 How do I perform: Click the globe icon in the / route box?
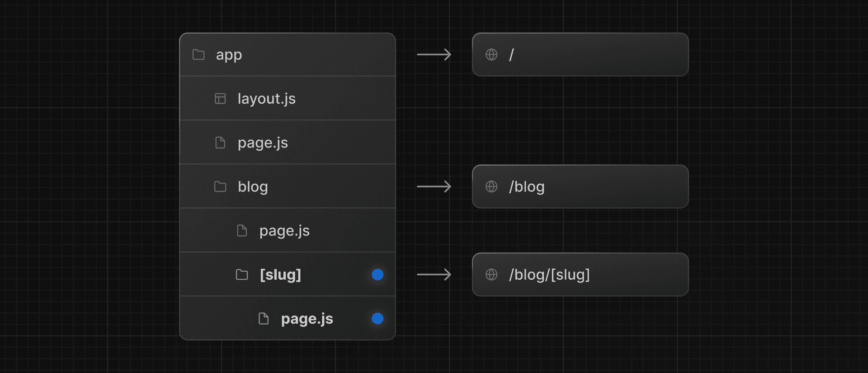tap(491, 55)
